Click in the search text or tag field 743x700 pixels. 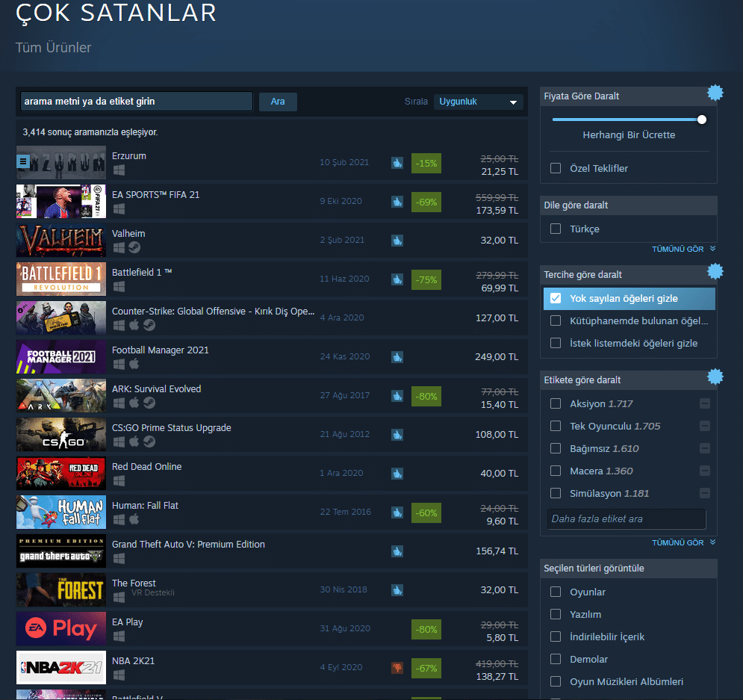pos(137,102)
